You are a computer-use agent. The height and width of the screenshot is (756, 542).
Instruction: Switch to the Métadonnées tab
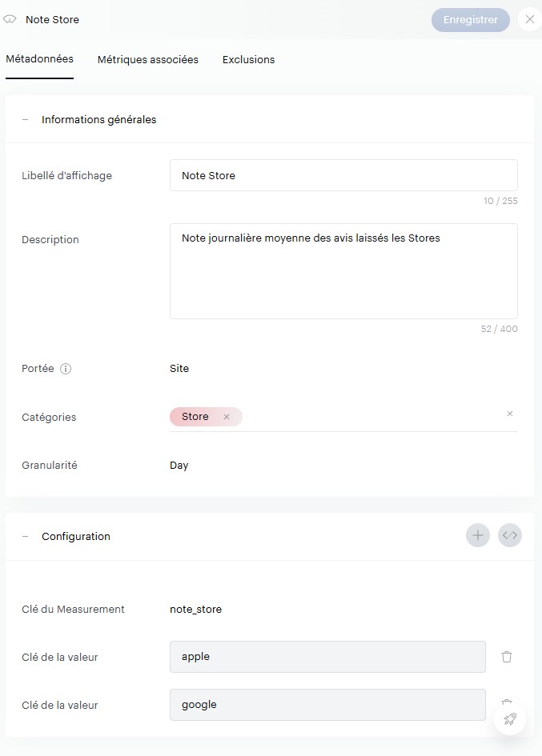[x=39, y=59]
